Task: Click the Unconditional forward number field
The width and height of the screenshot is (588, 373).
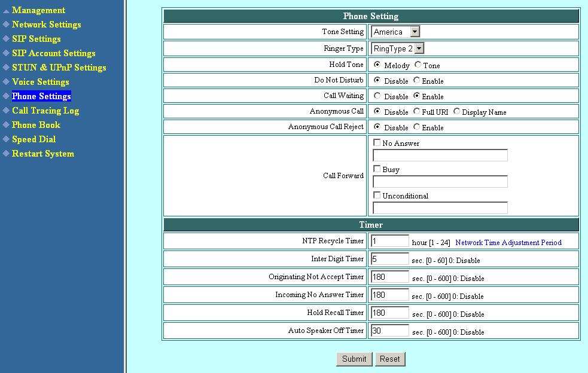Action: point(440,207)
